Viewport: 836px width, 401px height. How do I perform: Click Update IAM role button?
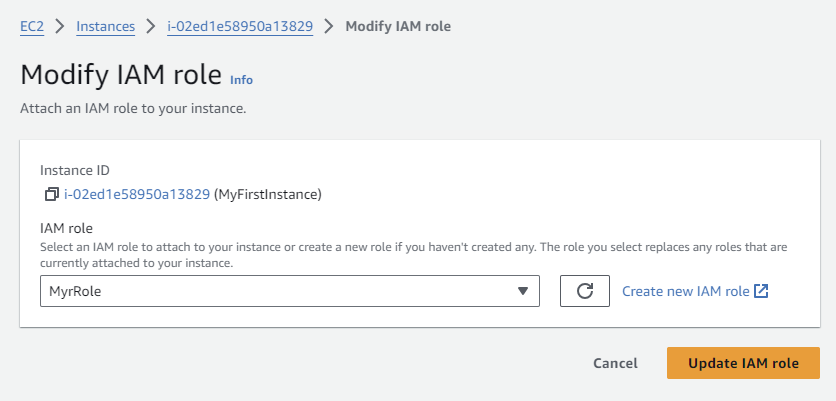[743, 363]
